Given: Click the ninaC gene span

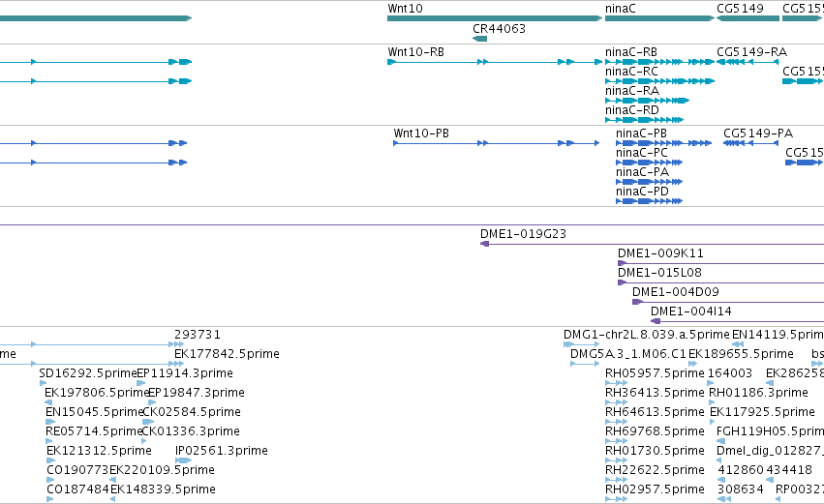Looking at the screenshot, I should tap(659, 18).
